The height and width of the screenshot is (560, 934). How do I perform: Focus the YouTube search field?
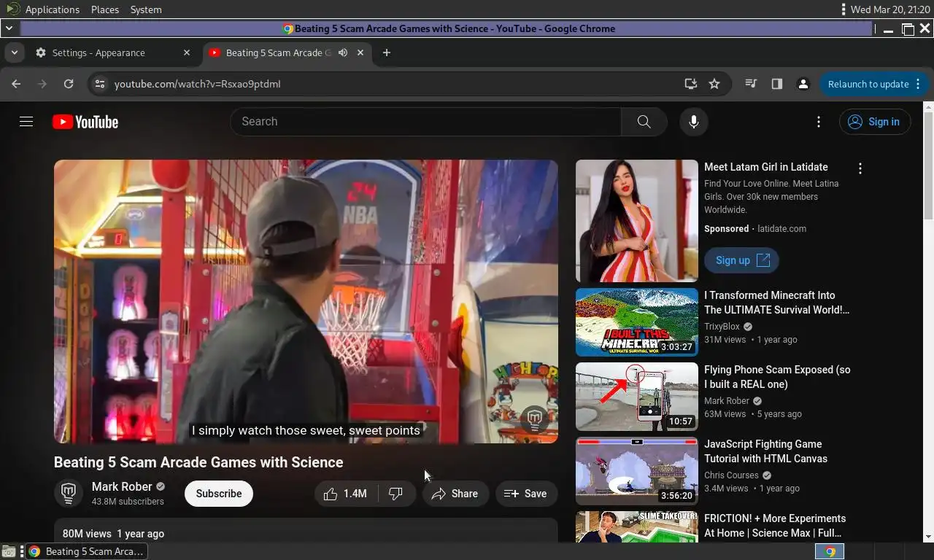(426, 122)
